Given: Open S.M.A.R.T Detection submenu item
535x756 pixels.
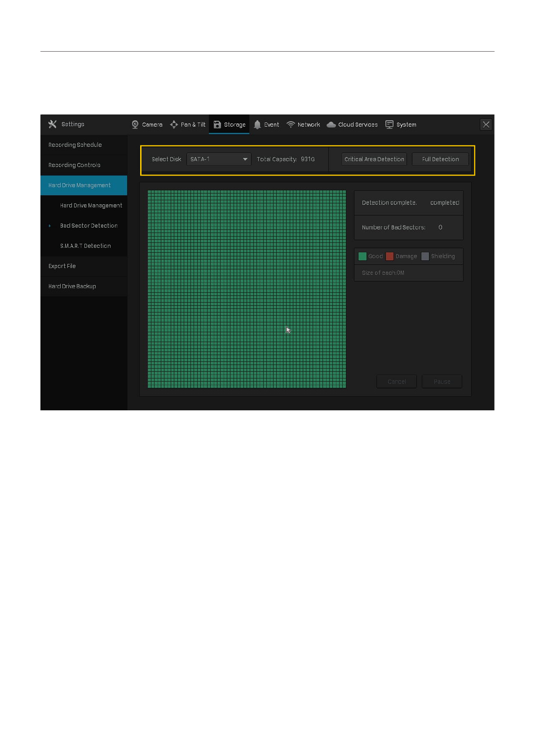Looking at the screenshot, I should (85, 246).
